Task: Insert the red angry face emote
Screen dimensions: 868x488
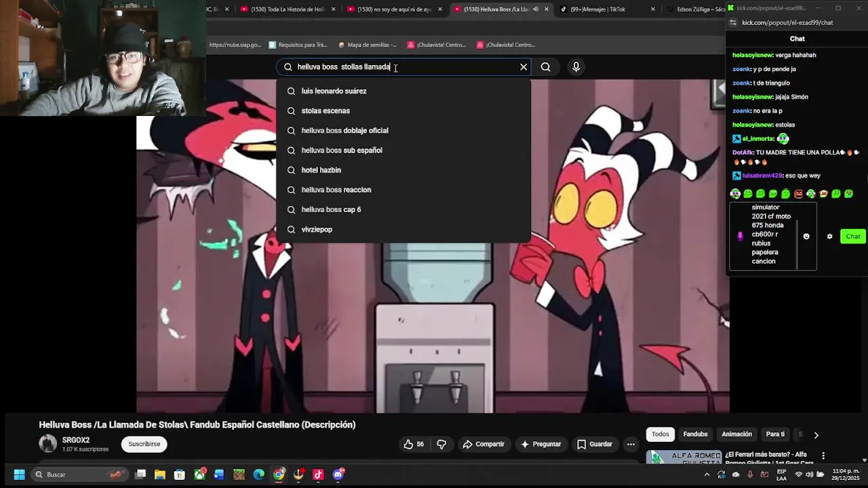Action: (798, 194)
